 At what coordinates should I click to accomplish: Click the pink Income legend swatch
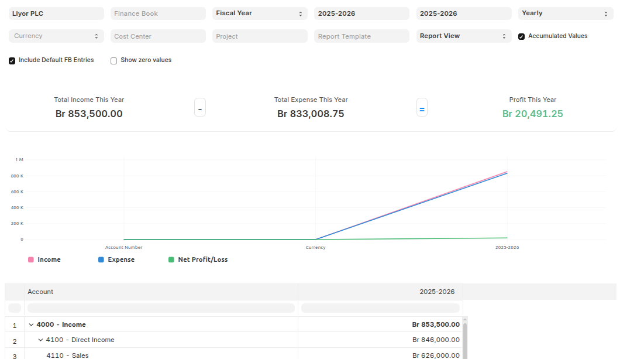coord(31,259)
